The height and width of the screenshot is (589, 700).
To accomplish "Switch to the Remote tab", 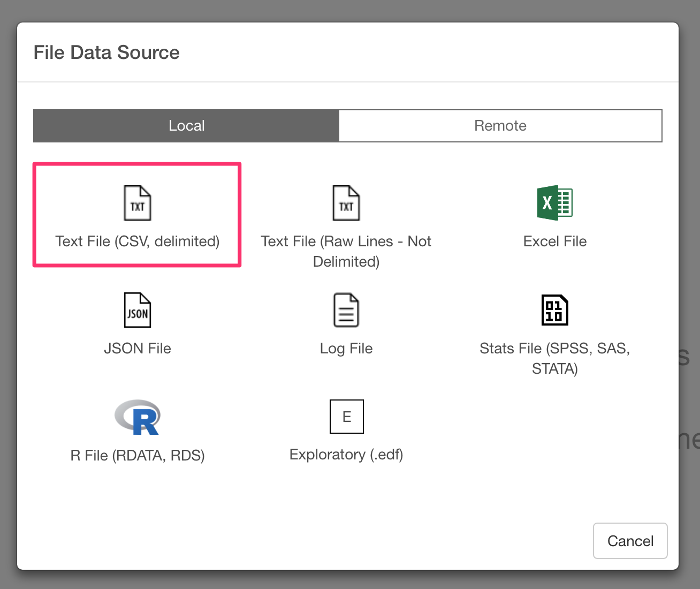I will pyautogui.click(x=500, y=126).
